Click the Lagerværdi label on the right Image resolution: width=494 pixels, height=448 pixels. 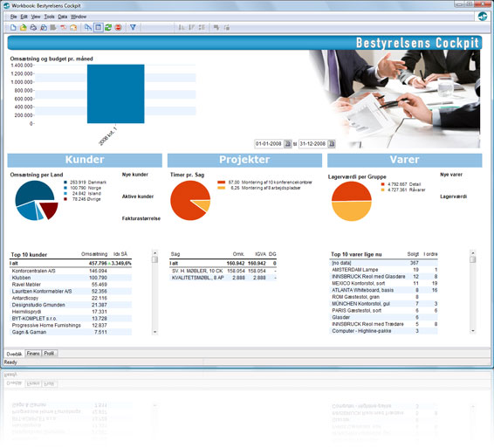pos(453,196)
